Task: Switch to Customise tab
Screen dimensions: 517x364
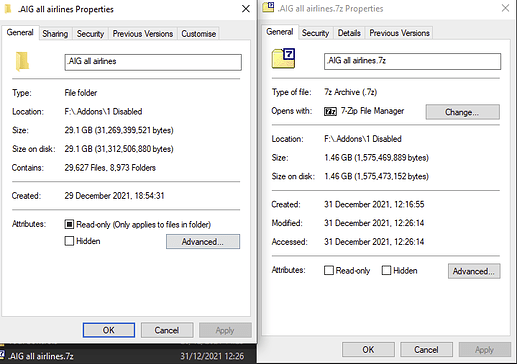Action: click(x=199, y=34)
